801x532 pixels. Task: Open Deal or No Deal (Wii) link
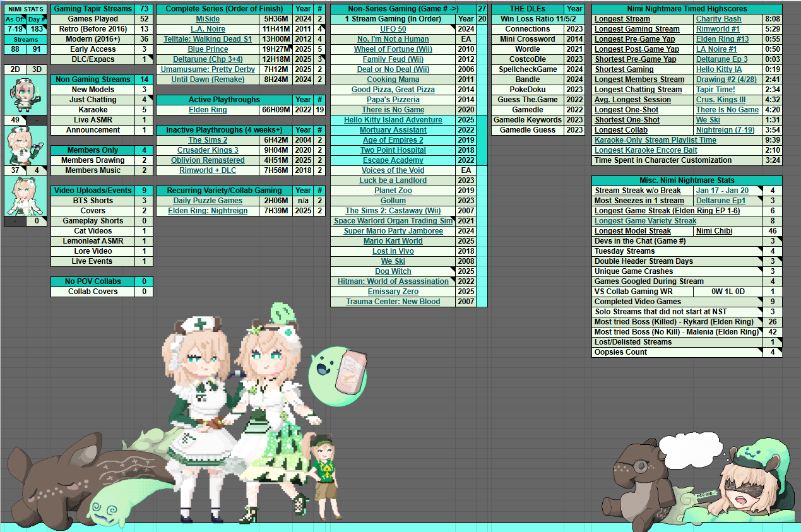393,69
